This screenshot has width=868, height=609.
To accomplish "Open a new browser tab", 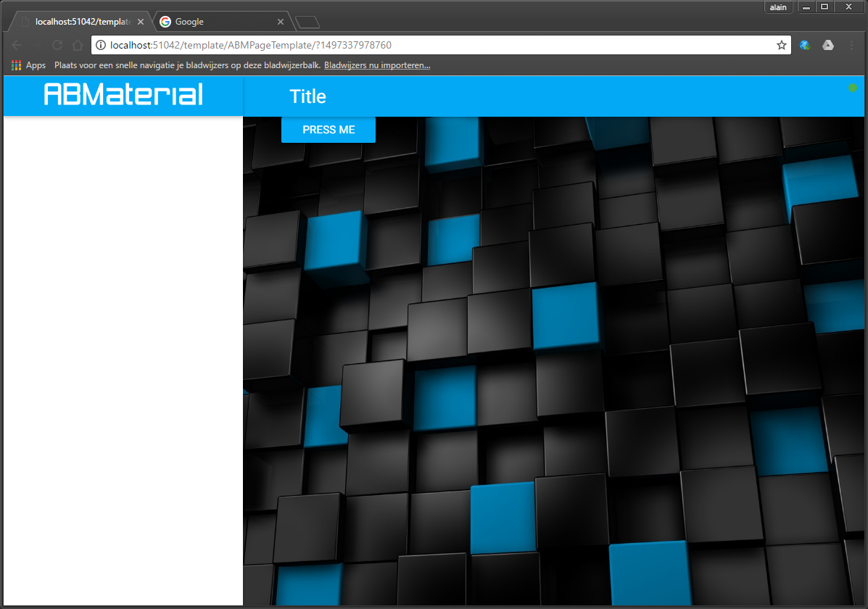I will [307, 22].
